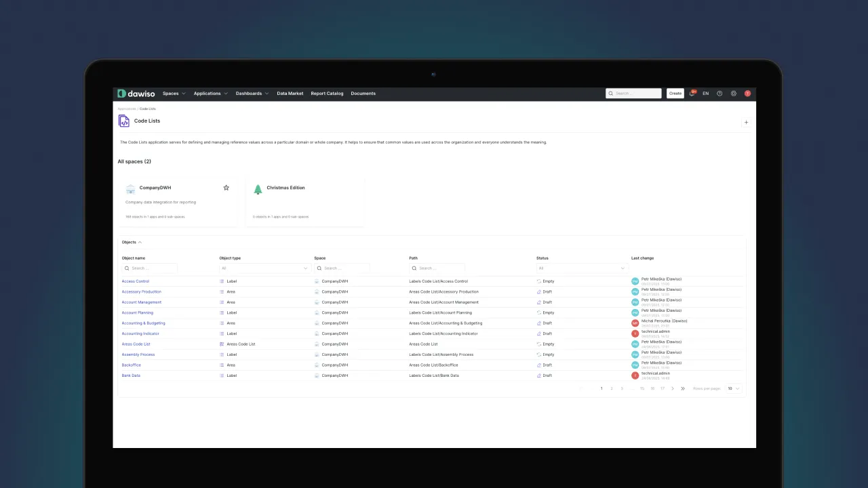Open the Spaces dropdown menu

point(174,94)
